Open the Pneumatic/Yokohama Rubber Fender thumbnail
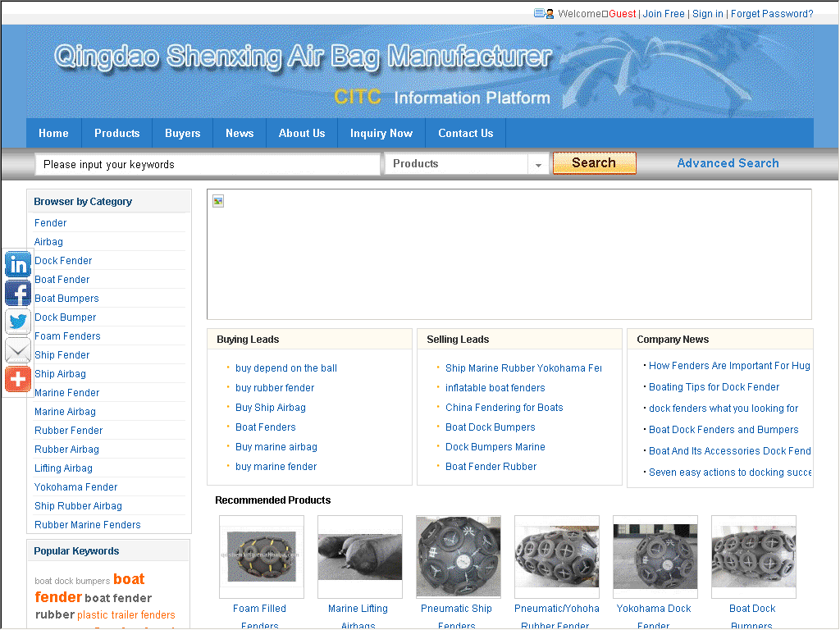This screenshot has height=630, width=840. (557, 557)
